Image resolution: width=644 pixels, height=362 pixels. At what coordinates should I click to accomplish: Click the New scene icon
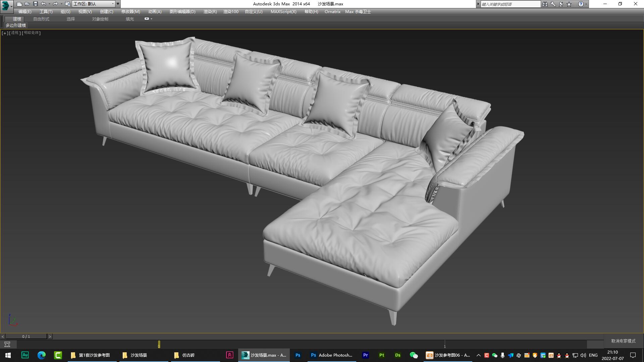coord(19,4)
